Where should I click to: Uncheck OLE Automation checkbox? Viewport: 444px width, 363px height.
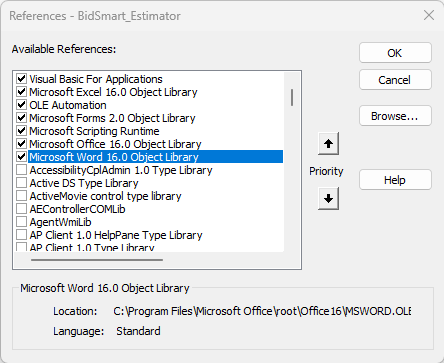[22, 105]
